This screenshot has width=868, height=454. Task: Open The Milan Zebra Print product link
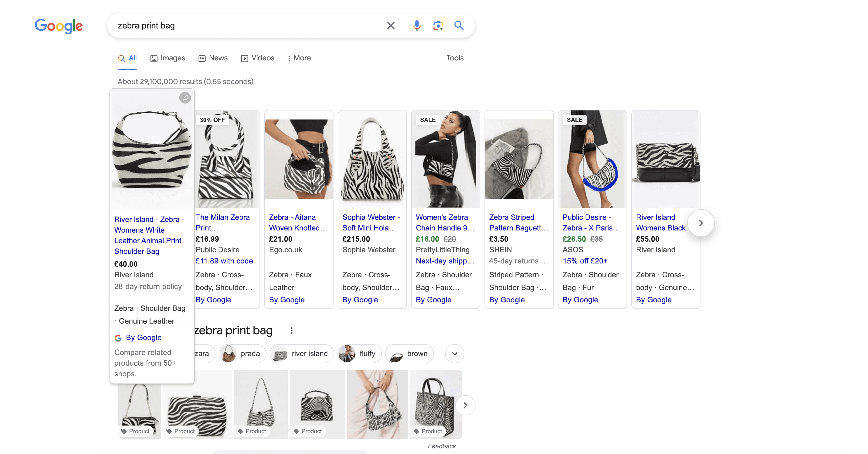223,222
